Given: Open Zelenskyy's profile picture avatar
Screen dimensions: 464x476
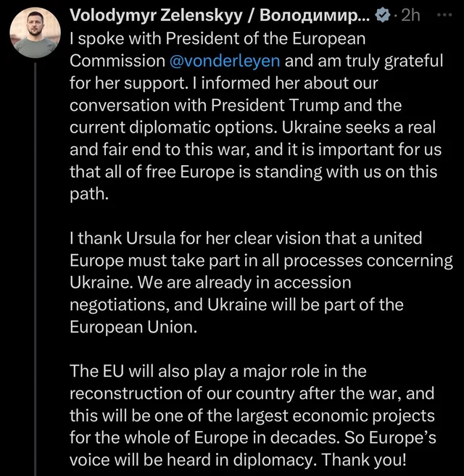Looking at the screenshot, I should tap(36, 33).
